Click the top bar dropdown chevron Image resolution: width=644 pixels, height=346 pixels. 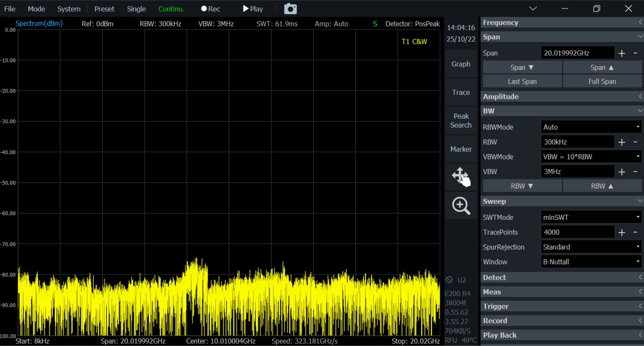click(533, 8)
